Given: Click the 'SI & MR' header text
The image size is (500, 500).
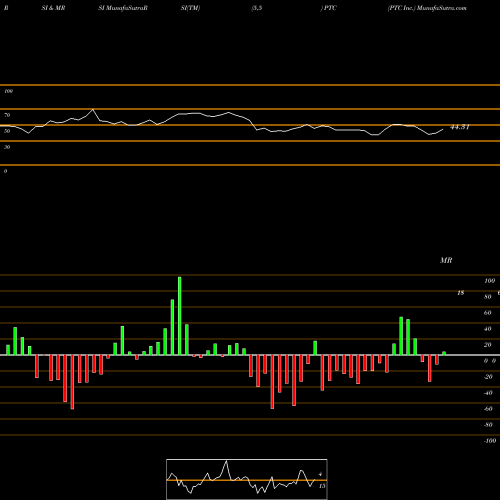Looking at the screenshot, I should [53, 8].
